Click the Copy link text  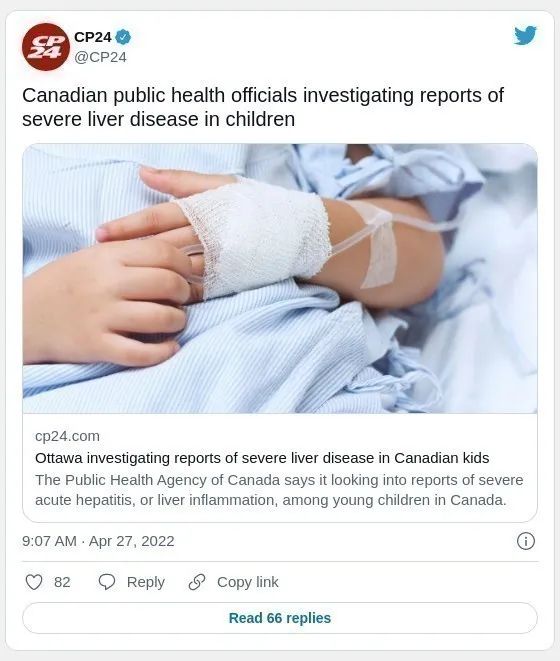pos(248,582)
